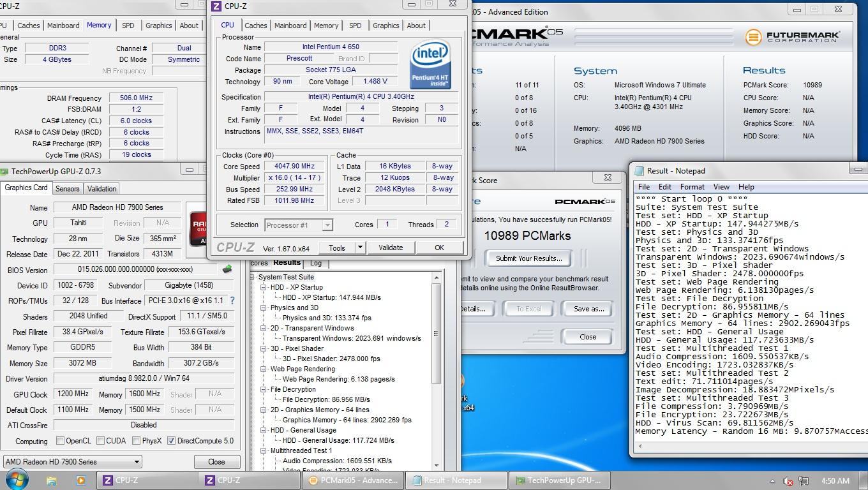Uncheck the DirectCompute 5.0 checkbox
The height and width of the screenshot is (490, 868).
171,441
